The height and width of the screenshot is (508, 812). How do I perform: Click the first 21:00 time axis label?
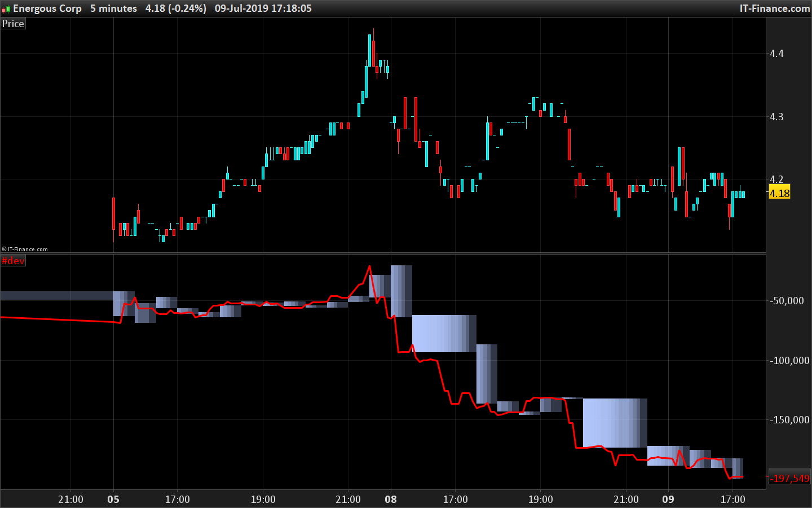pyautogui.click(x=70, y=500)
